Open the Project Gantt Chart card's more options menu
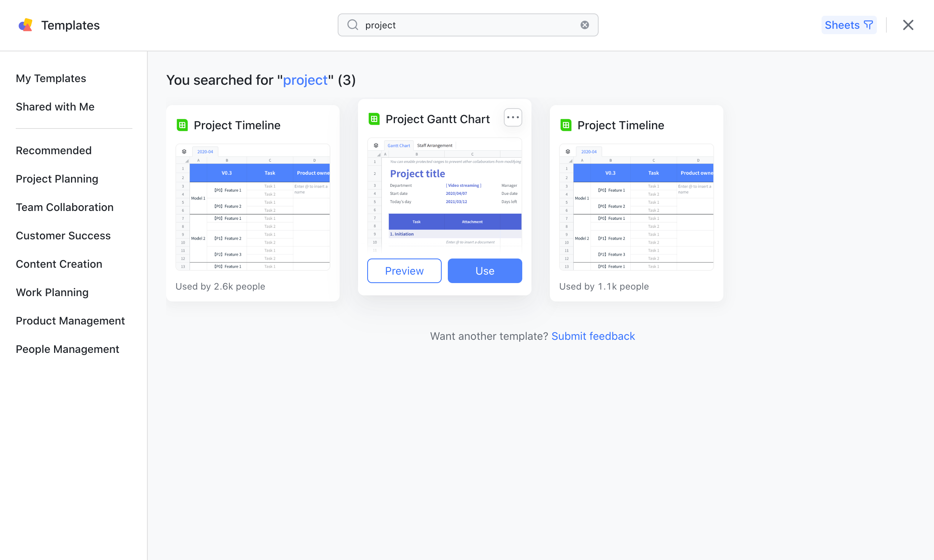934x560 pixels. 513,117
